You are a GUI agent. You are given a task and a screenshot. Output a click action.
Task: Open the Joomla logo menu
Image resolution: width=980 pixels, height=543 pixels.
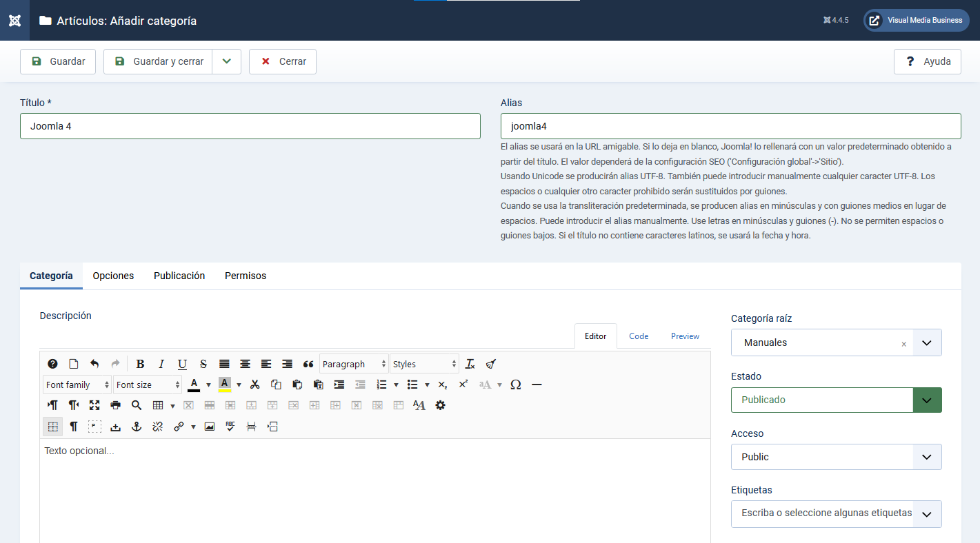(x=14, y=20)
